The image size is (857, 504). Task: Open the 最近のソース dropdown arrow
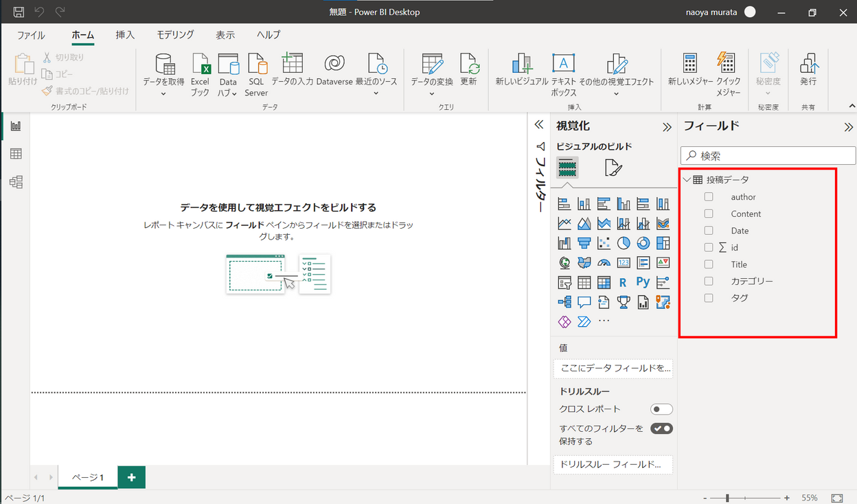[376, 93]
